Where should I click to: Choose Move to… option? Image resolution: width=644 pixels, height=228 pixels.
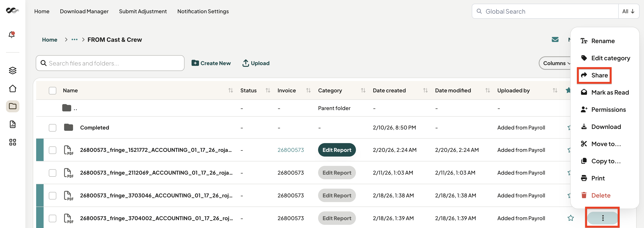601,144
